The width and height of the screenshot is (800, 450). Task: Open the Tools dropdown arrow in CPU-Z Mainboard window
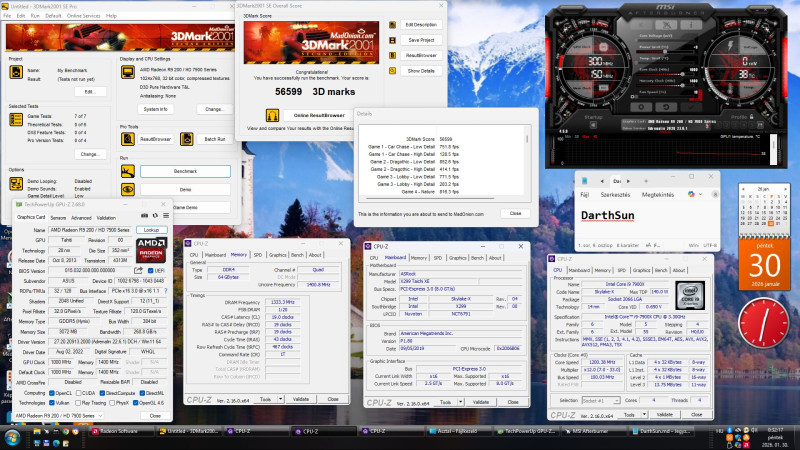[460, 402]
